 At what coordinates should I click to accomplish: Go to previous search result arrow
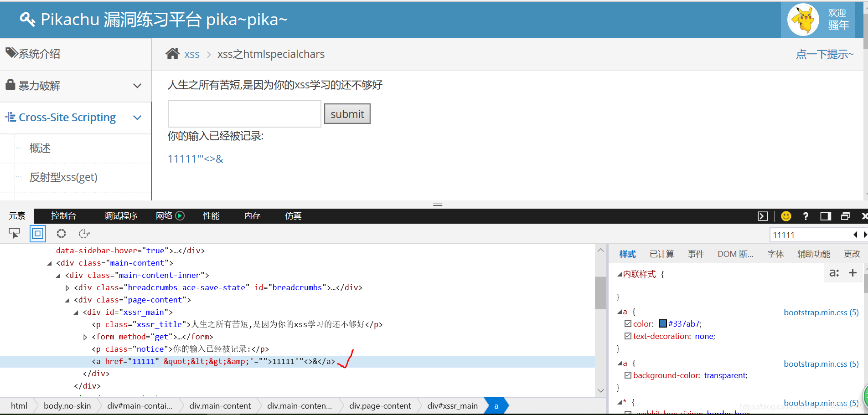855,235
